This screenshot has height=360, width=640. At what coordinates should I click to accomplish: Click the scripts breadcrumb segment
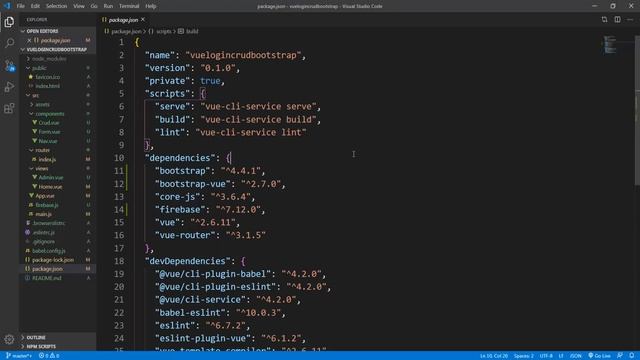[x=160, y=31]
